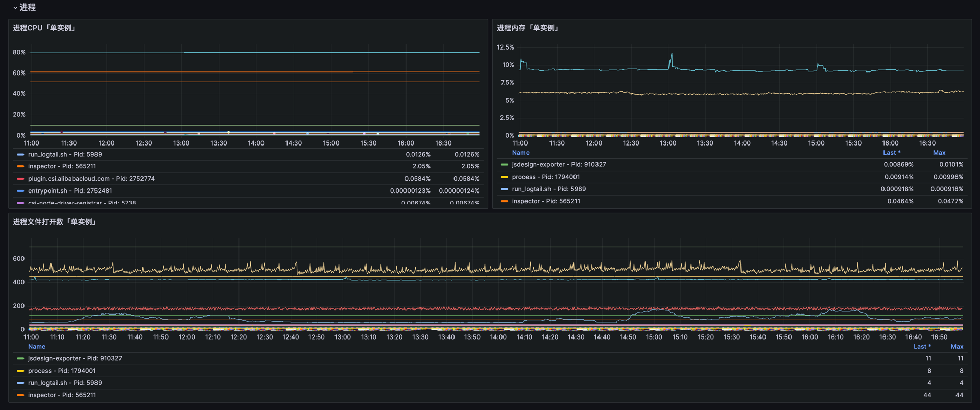Click the 0.0464% last value in memory legend
The width and height of the screenshot is (980, 410).
pos(900,201)
